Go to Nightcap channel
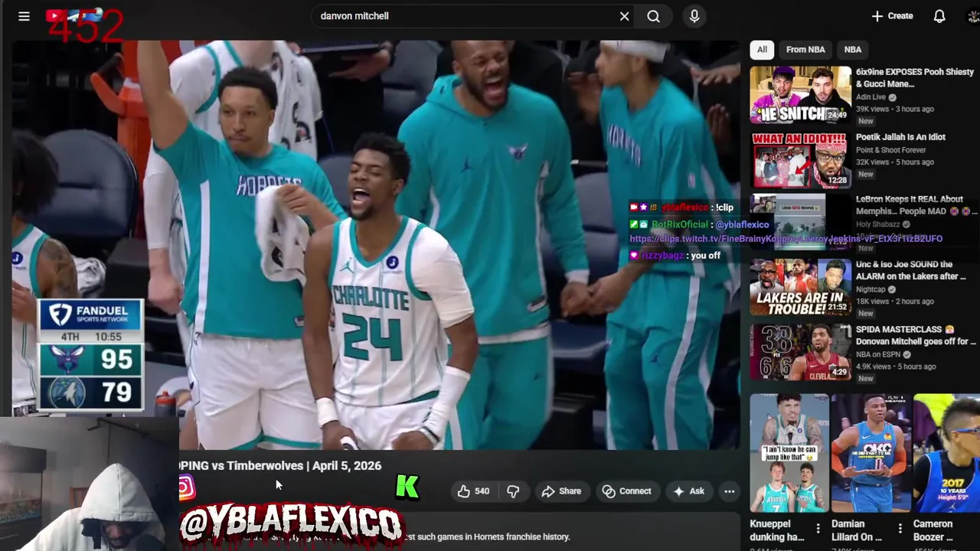The width and height of the screenshot is (980, 551). click(x=871, y=290)
